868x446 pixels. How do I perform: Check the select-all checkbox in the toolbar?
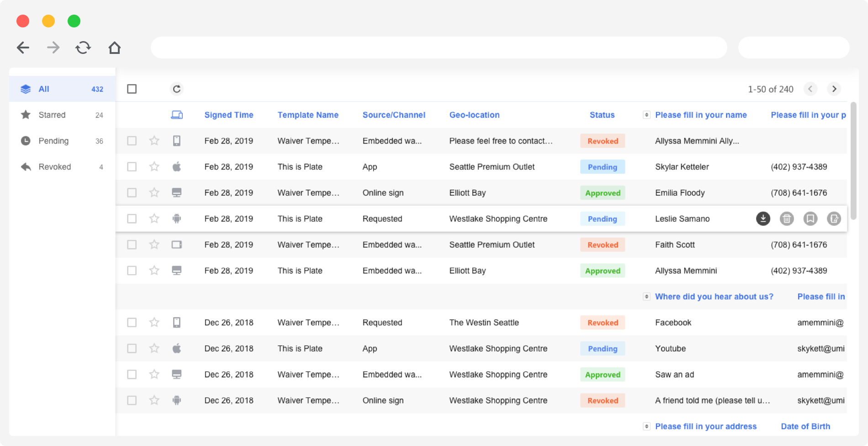coord(132,89)
